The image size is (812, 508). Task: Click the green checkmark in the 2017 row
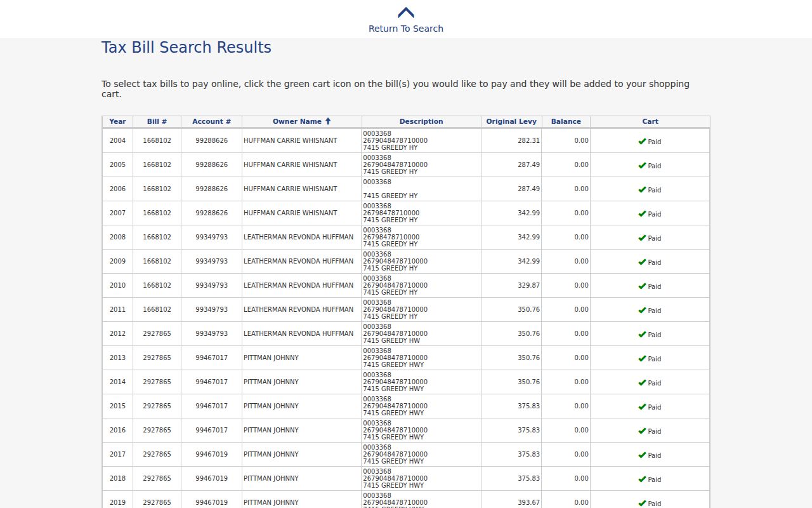click(x=642, y=455)
